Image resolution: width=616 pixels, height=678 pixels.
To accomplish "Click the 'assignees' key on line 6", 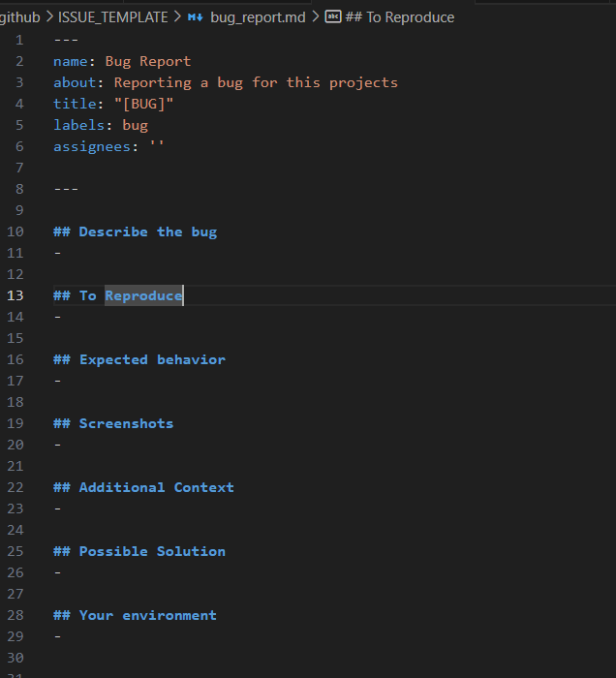I will click(92, 147).
